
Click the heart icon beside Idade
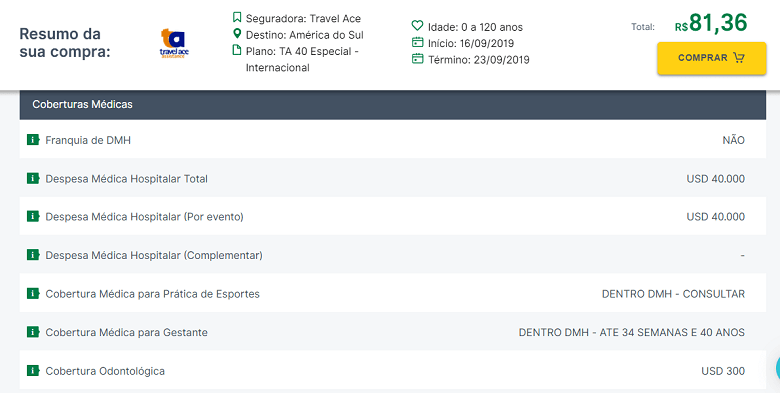click(x=417, y=25)
